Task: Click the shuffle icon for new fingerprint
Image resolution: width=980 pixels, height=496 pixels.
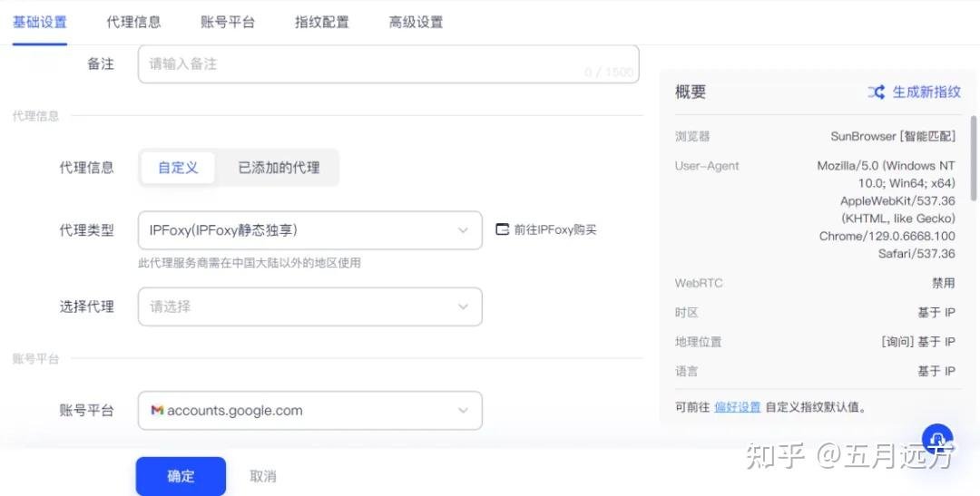Action: pyautogui.click(x=876, y=92)
